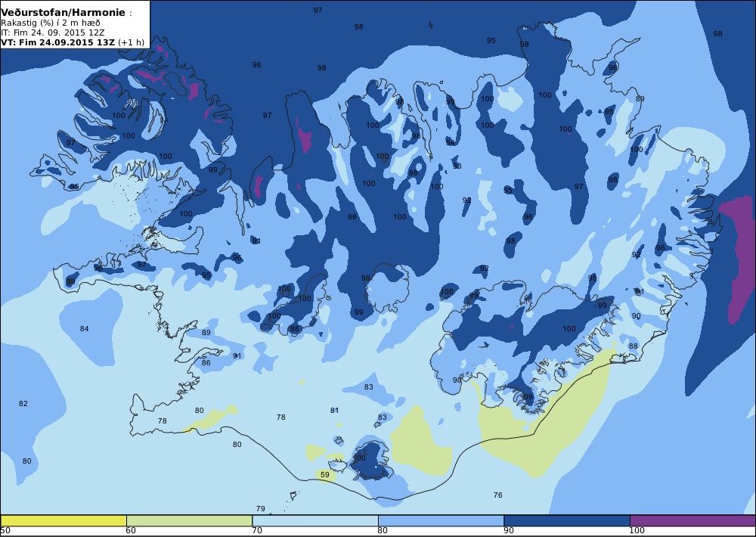The height and width of the screenshot is (537, 756).
Task: Click the 'Rakastig (%) í 2 m hæð' subtitle
Action: [x=51, y=23]
